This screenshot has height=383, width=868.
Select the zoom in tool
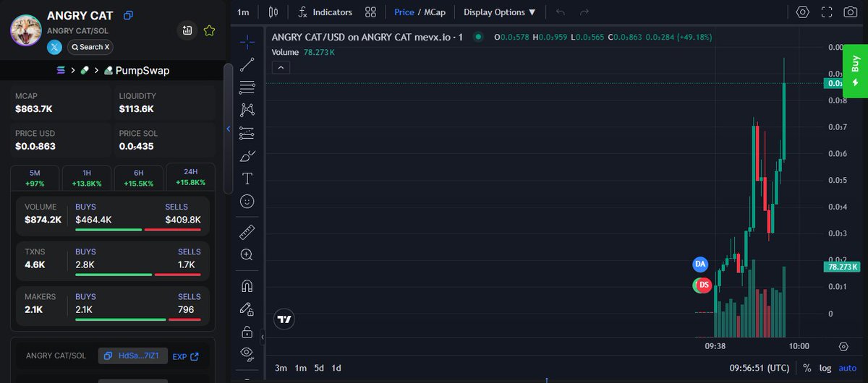[x=247, y=255]
